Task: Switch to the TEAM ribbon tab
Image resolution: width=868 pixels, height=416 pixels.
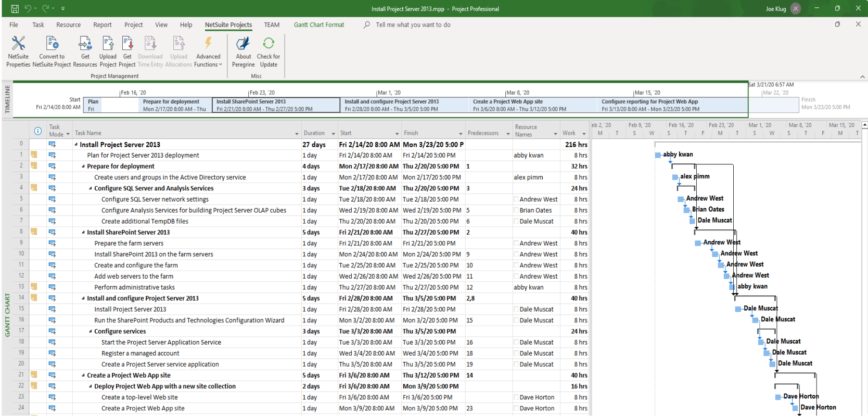Action: coord(272,24)
